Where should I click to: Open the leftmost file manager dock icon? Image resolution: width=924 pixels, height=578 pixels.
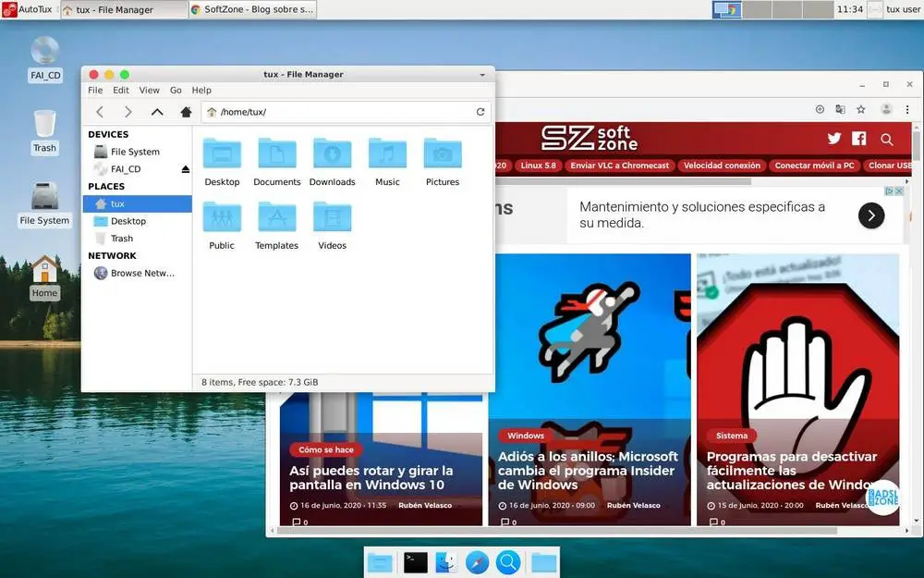pos(380,562)
